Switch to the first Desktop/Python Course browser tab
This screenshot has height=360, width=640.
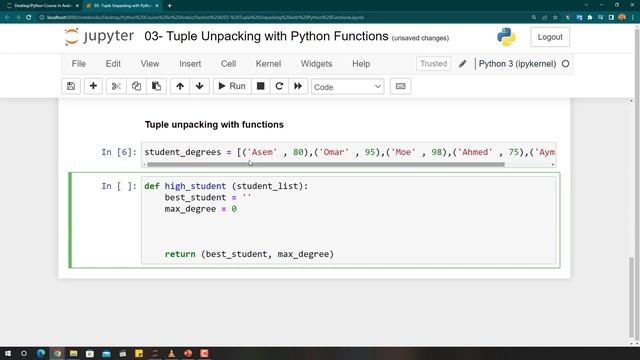click(42, 6)
